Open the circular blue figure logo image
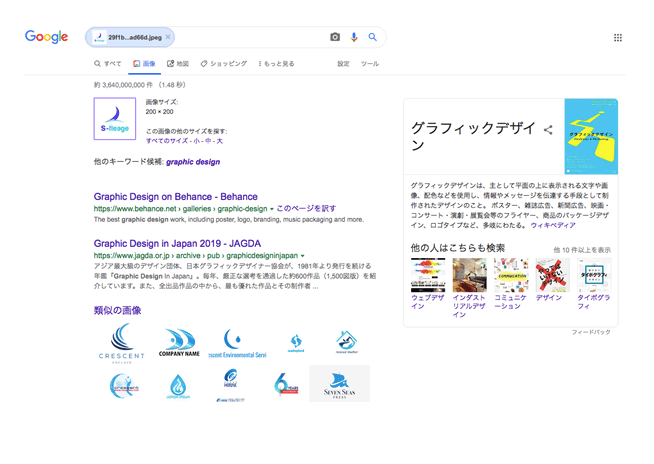The height and width of the screenshot is (464, 654). tap(123, 386)
